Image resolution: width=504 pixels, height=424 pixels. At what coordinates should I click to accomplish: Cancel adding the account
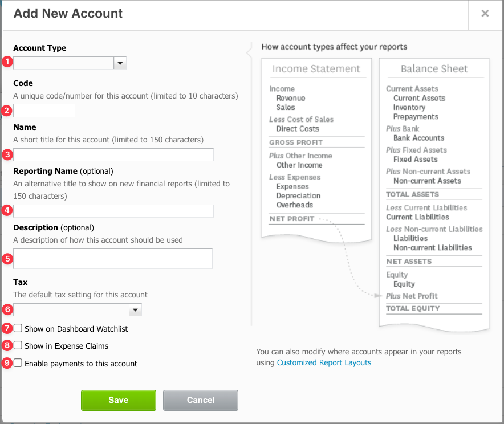coord(200,400)
